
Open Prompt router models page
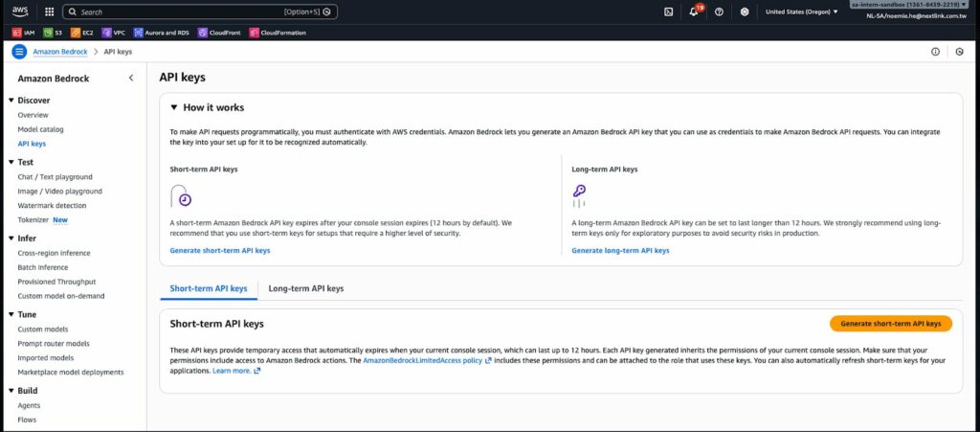point(54,344)
